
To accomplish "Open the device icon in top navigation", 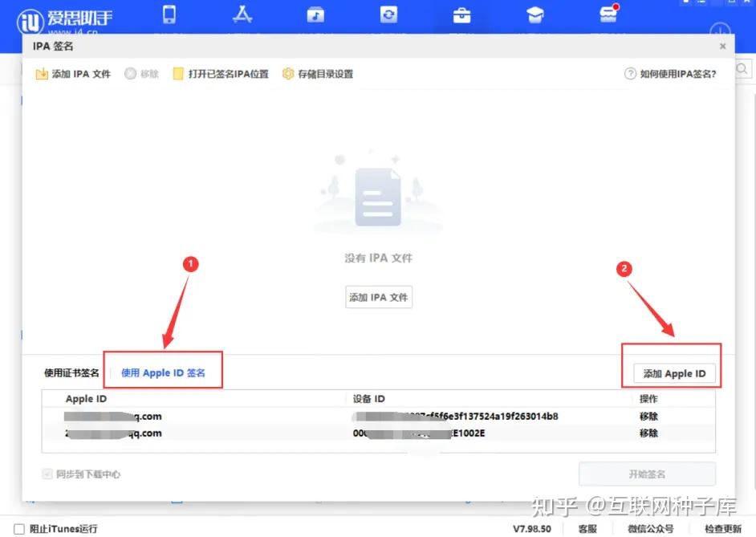I will pos(169,14).
